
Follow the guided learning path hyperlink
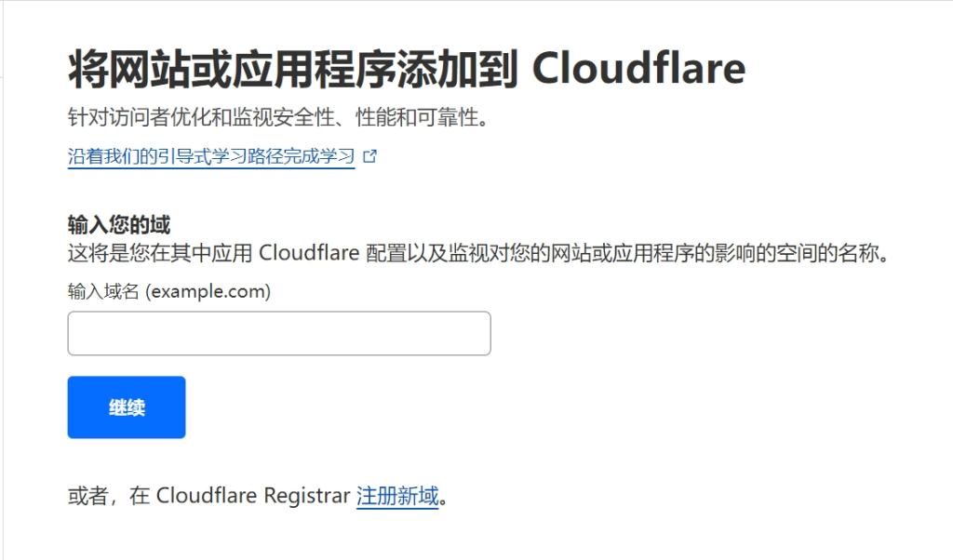[211, 156]
